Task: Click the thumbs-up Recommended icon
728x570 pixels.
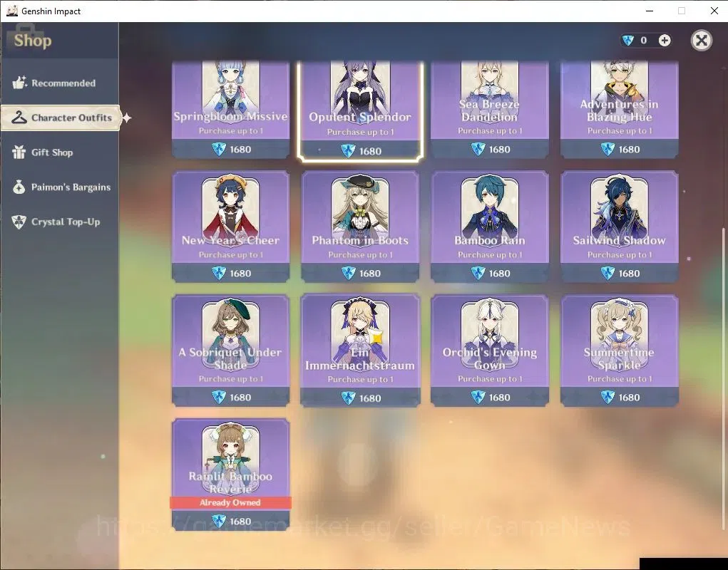Action: 19,83
